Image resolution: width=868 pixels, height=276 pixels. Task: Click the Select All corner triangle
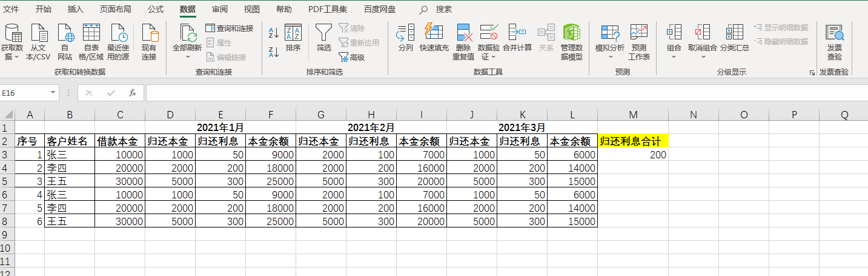[7, 115]
